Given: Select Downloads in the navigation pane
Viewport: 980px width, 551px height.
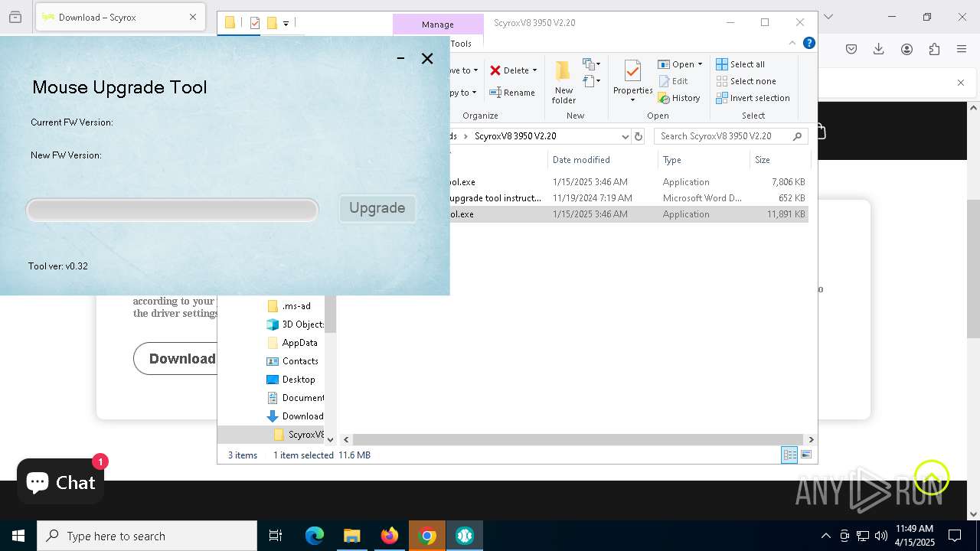Looking at the screenshot, I should [x=296, y=416].
